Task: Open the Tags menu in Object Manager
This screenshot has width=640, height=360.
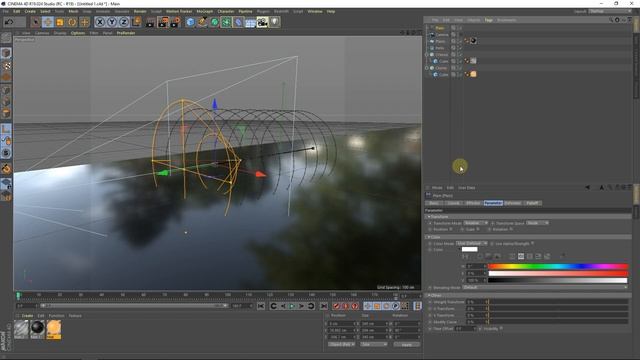Action: 488,20
